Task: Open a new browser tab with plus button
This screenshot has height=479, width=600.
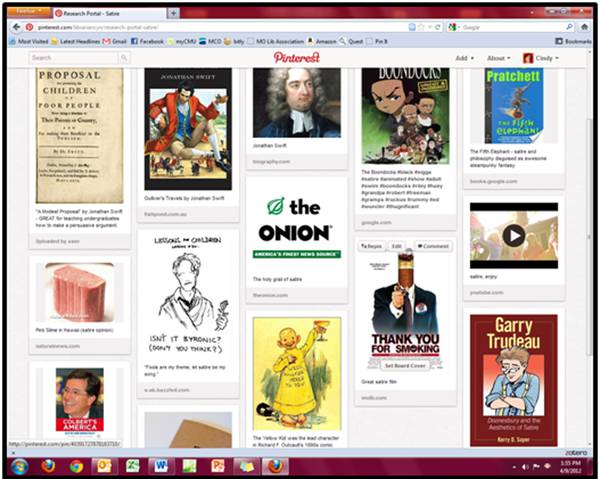Action: click(174, 13)
